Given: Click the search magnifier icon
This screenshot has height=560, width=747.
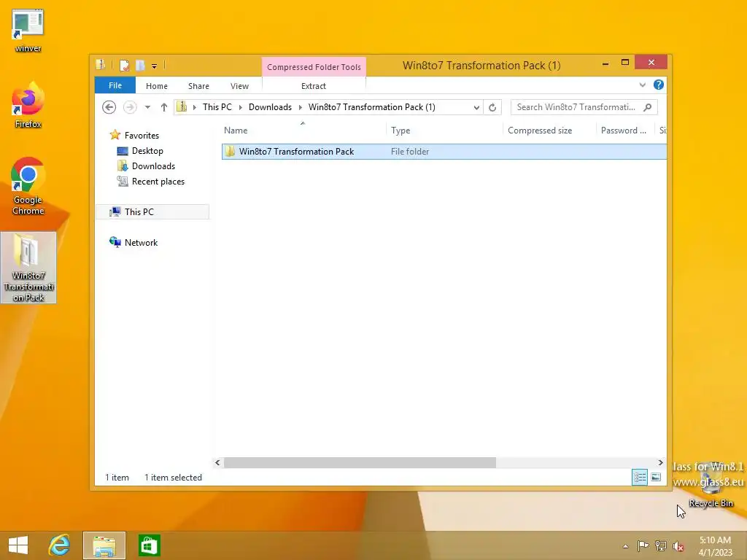Looking at the screenshot, I should [648, 107].
